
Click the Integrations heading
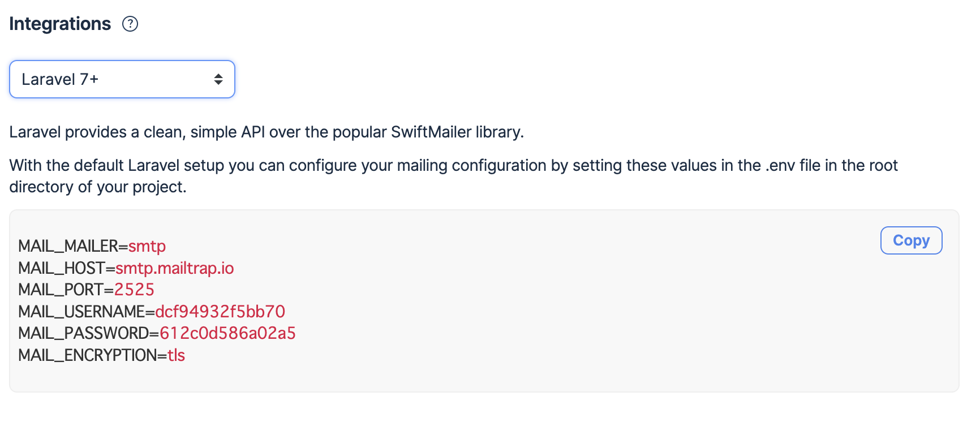tap(60, 24)
